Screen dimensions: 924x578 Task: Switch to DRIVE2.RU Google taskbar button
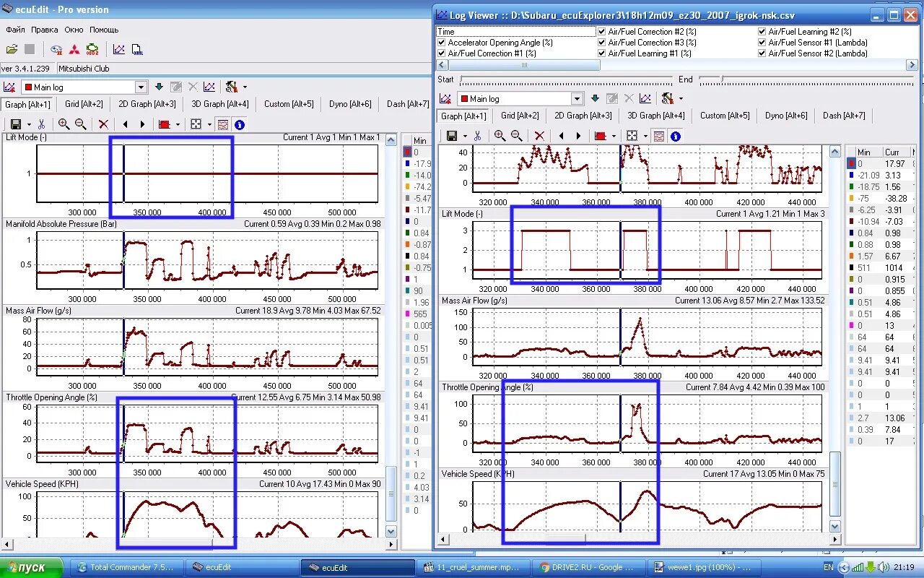point(588,567)
